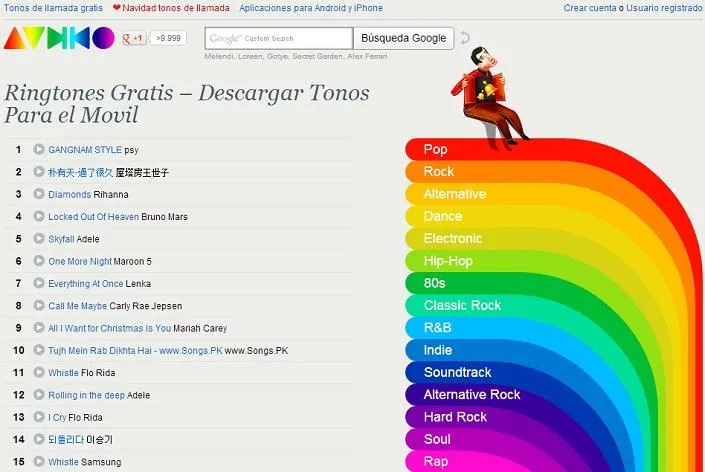The height and width of the screenshot is (472, 705).
Task: Open the Call Me Maybe link
Action: [77, 306]
